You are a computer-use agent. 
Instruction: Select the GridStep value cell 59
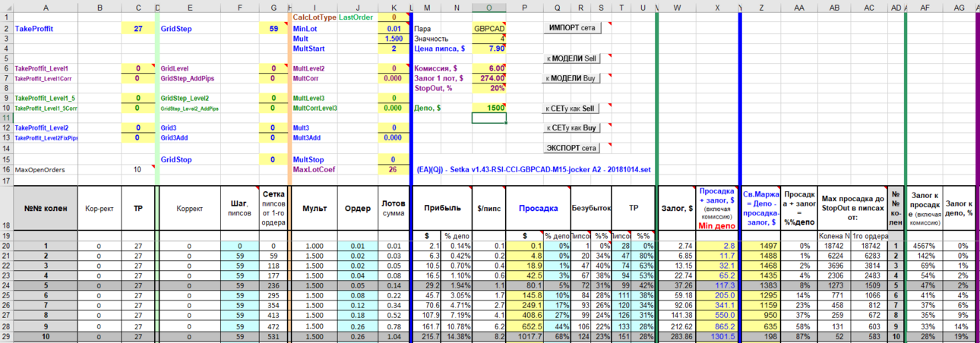point(273,28)
